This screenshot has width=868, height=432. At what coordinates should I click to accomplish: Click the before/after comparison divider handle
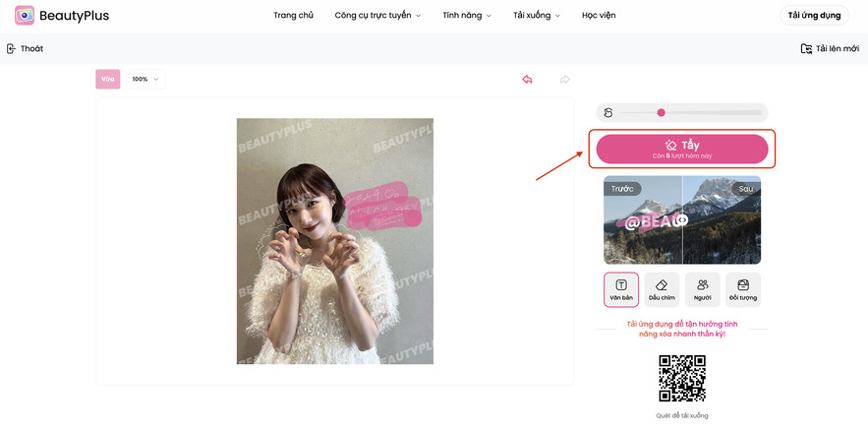click(x=682, y=219)
